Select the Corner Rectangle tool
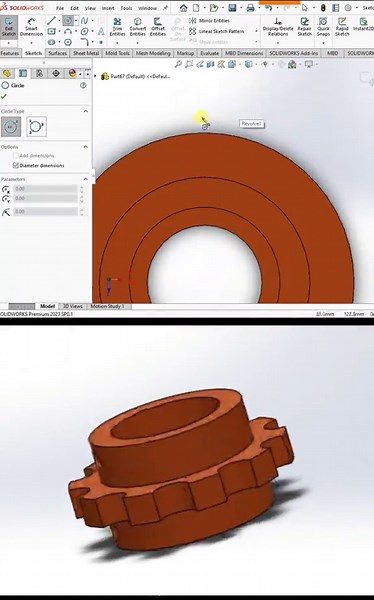The height and width of the screenshot is (600, 374). point(51,31)
